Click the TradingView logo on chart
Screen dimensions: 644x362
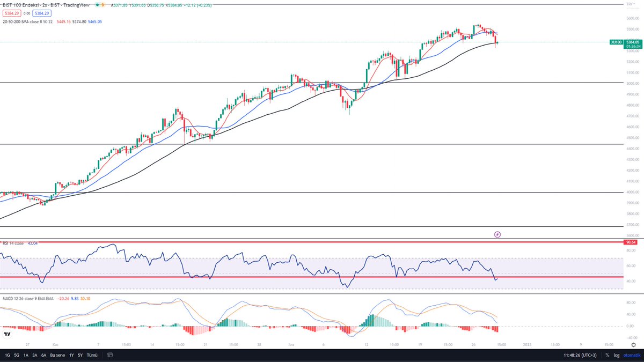[8, 334]
